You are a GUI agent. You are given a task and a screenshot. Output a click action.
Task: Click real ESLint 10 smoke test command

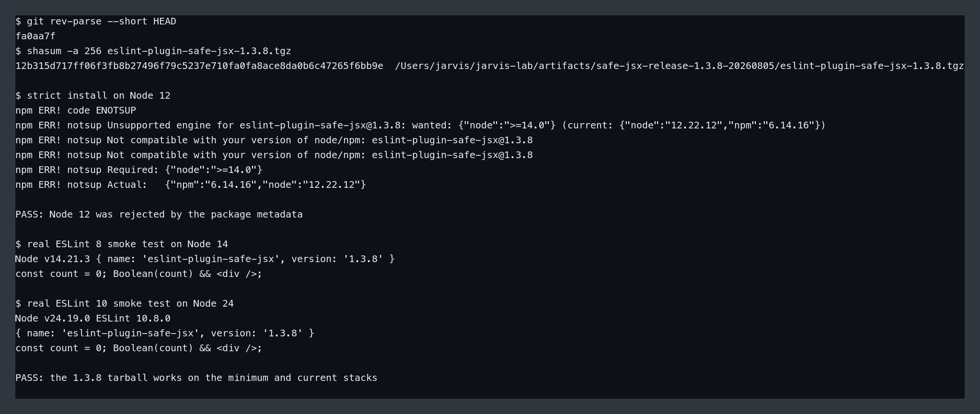click(x=125, y=304)
